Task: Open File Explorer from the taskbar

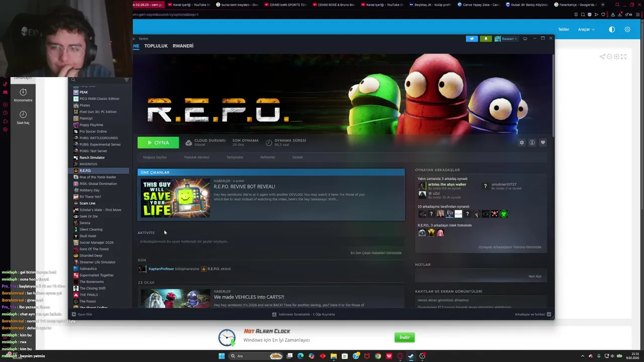Action: [x=334, y=356]
